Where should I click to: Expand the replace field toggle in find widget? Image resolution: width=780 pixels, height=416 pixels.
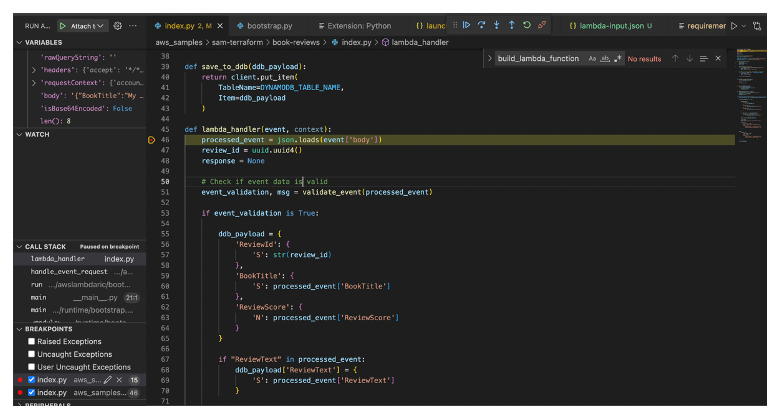click(489, 59)
